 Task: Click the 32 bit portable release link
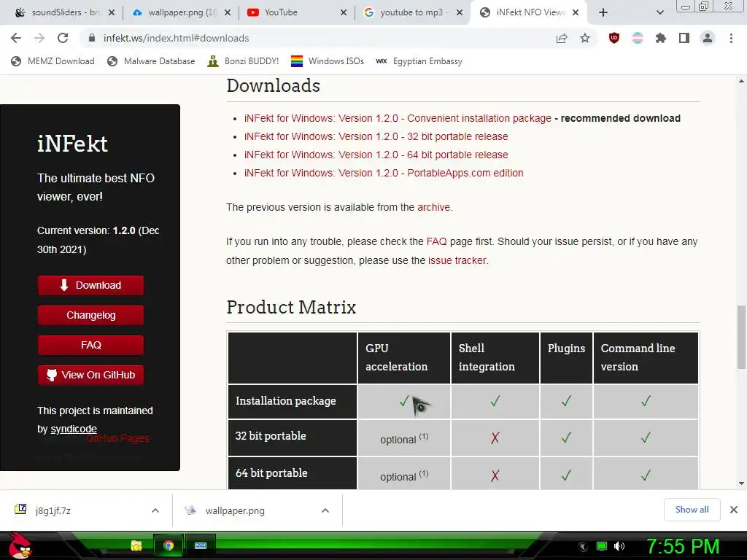coord(376,136)
